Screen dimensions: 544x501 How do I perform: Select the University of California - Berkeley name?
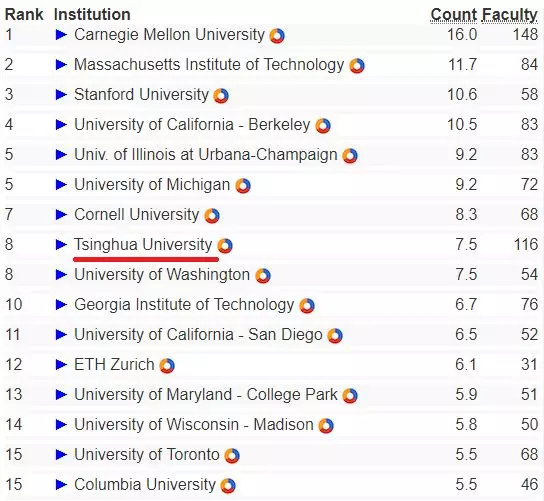point(192,125)
